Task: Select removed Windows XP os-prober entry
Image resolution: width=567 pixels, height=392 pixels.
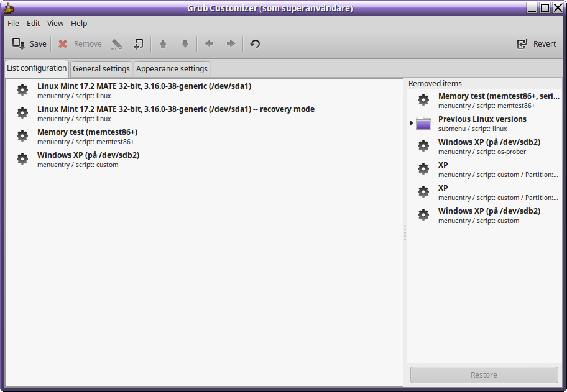Action: (x=484, y=147)
